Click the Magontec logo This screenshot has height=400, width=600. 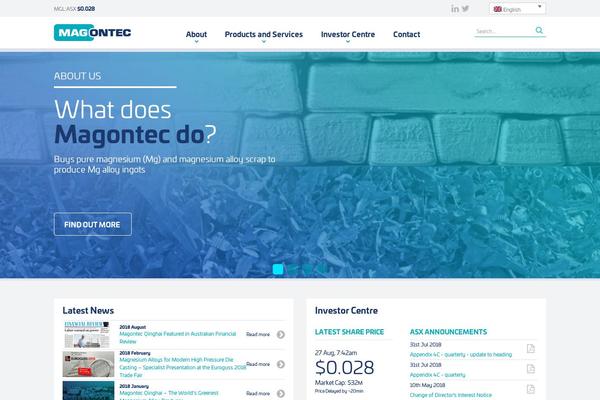93,33
